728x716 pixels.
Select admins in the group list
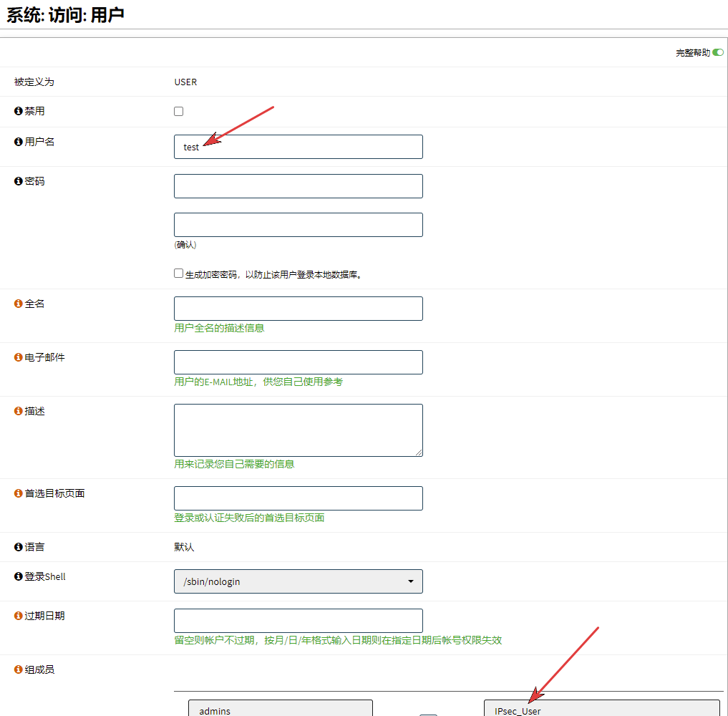tap(280, 710)
